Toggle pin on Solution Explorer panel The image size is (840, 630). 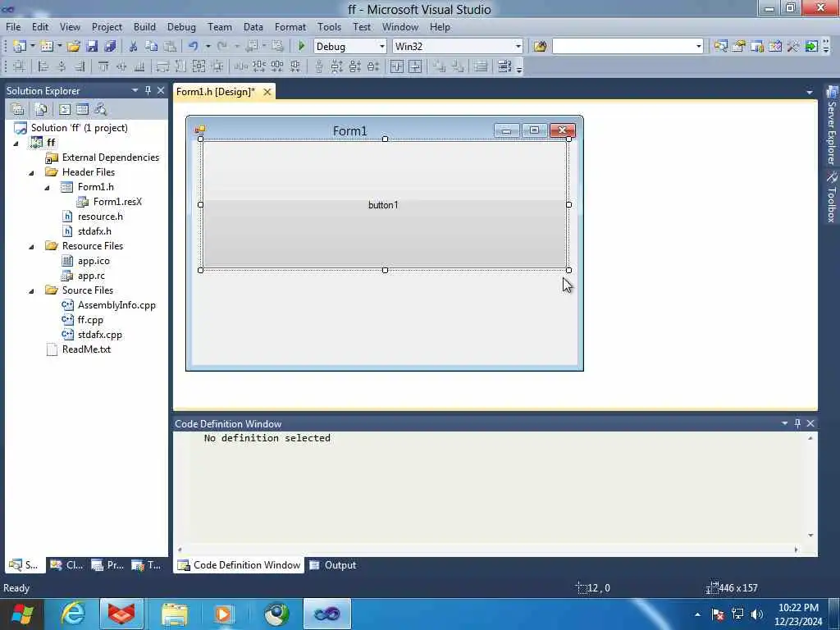148,90
